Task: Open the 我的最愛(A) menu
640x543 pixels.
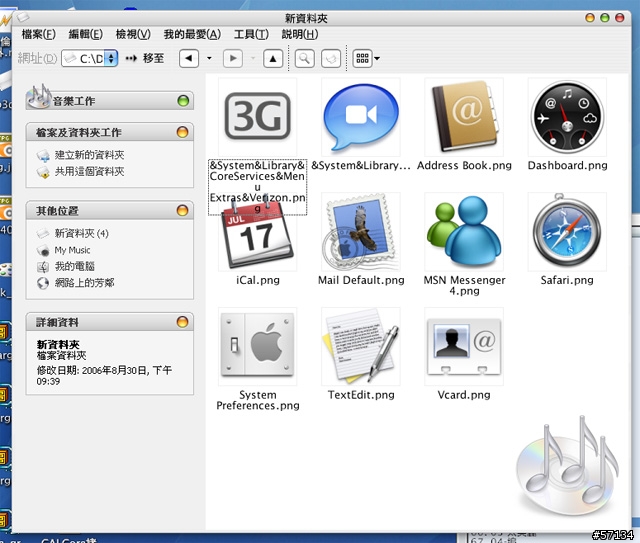Action: tap(192, 34)
